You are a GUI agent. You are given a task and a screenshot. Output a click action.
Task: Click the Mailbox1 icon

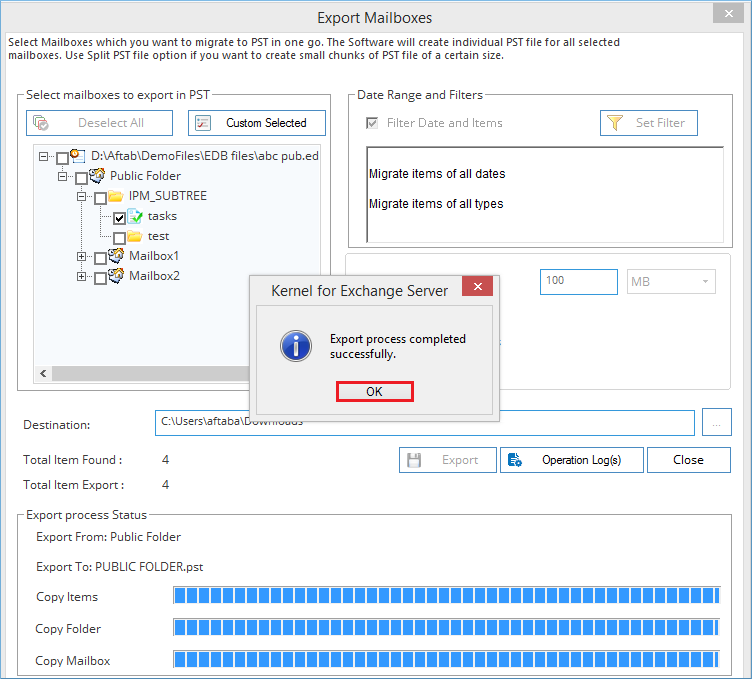(x=116, y=256)
